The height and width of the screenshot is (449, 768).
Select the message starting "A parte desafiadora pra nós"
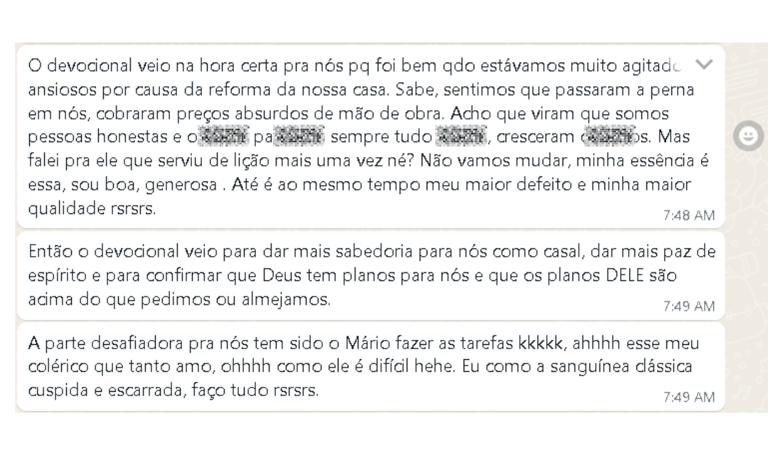[371, 367]
